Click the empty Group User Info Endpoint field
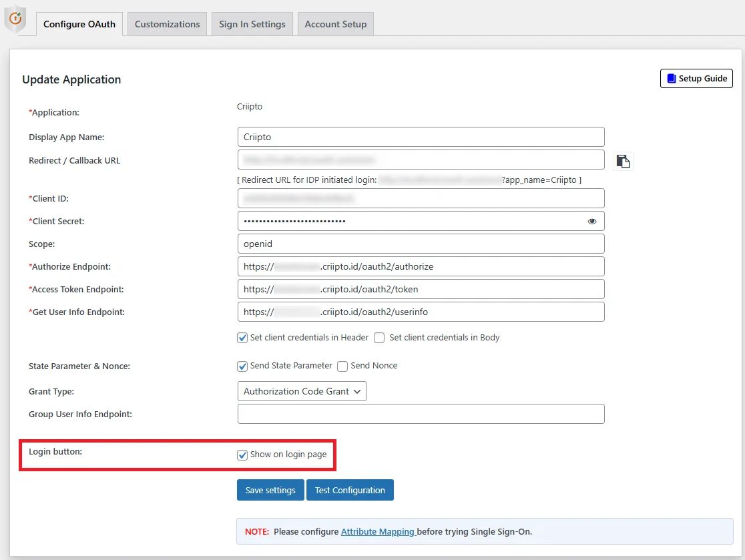The width and height of the screenshot is (745, 560). point(421,414)
